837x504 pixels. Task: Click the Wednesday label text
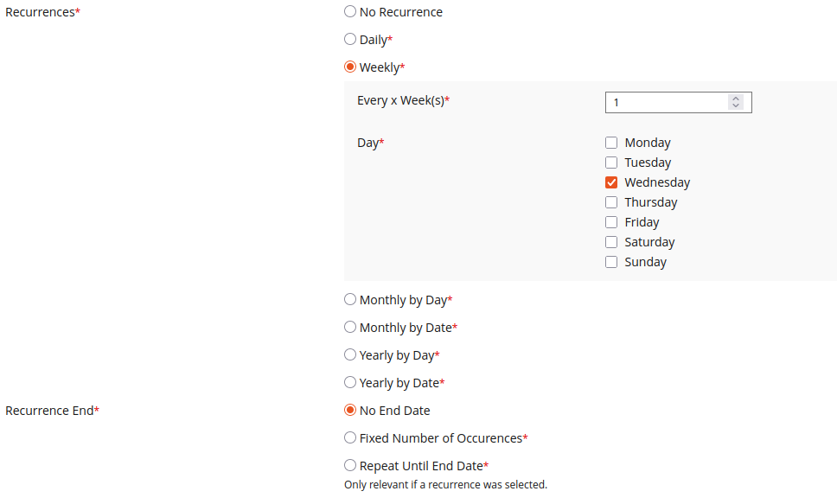pos(657,182)
